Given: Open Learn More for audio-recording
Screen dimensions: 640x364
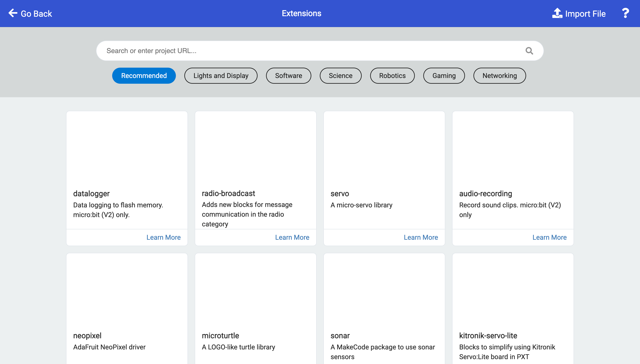Looking at the screenshot, I should [x=549, y=237].
